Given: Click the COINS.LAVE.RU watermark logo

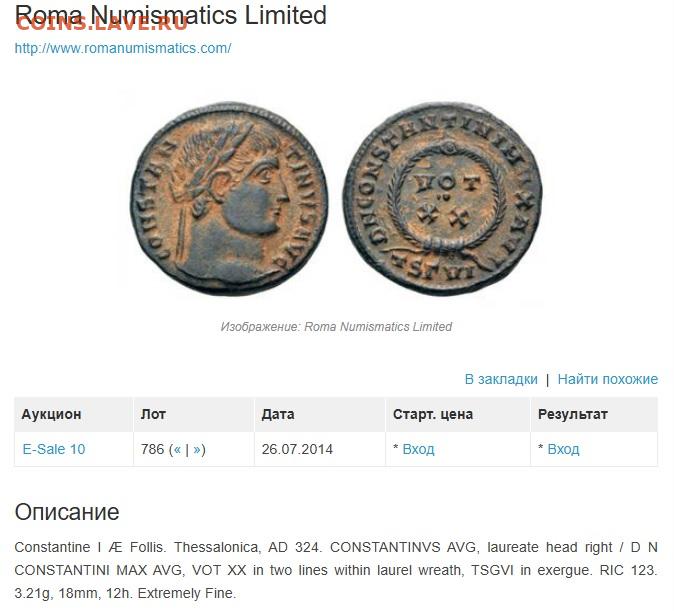Looking at the screenshot, I should click(101, 24).
